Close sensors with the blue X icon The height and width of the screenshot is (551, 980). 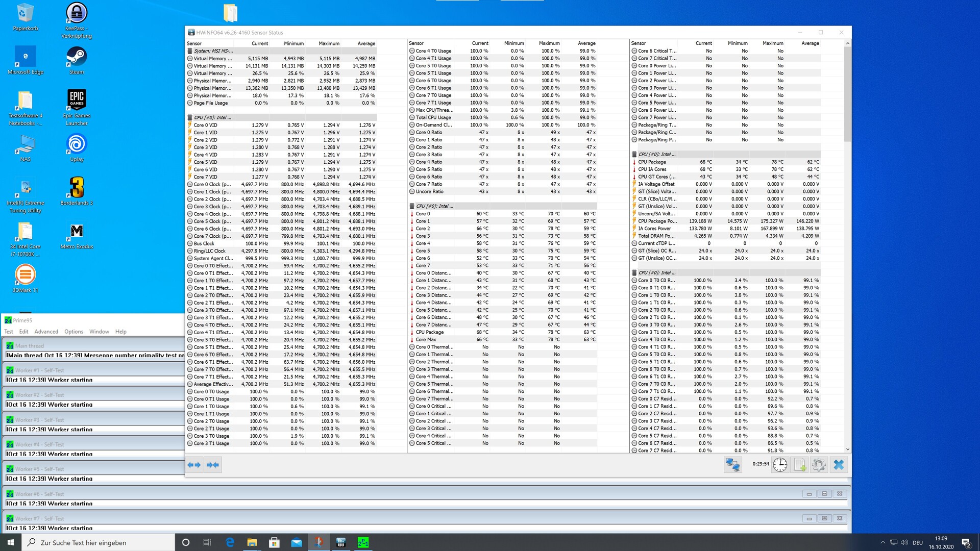[839, 465]
